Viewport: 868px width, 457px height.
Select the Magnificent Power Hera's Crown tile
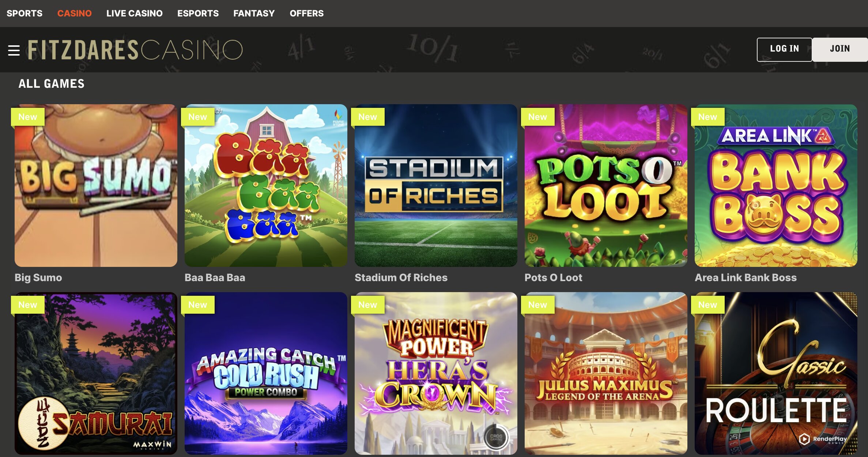(x=436, y=373)
